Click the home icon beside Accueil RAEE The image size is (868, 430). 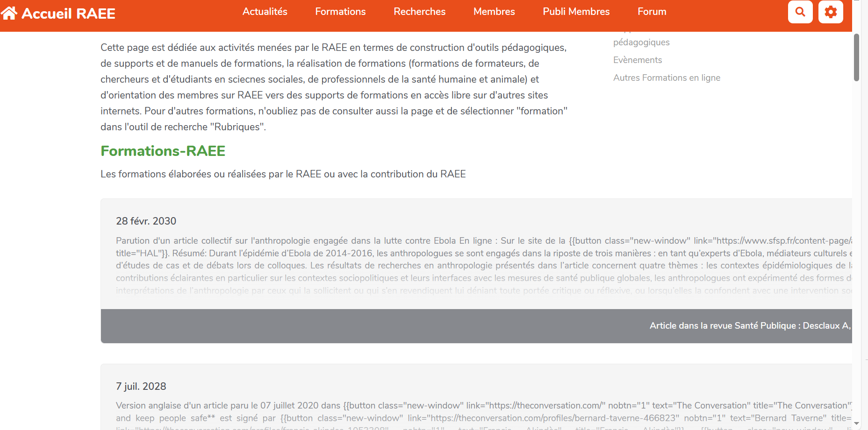pyautogui.click(x=9, y=13)
